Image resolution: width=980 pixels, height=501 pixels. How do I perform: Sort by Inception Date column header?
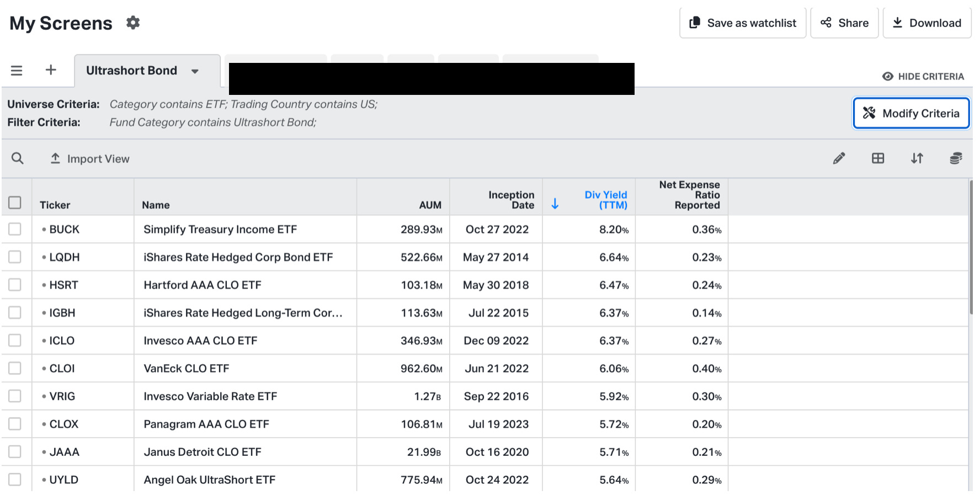tap(512, 200)
